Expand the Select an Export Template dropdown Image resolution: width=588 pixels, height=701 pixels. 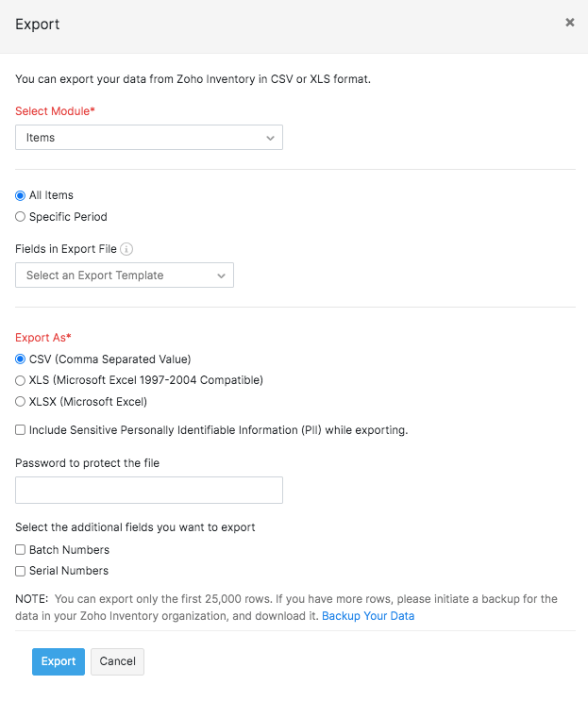(125, 275)
